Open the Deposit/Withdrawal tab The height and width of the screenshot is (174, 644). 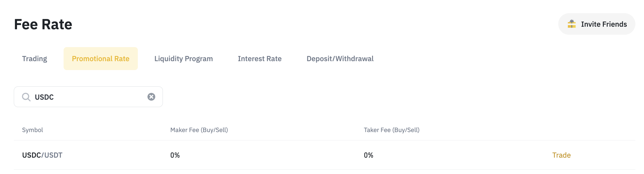[340, 59]
